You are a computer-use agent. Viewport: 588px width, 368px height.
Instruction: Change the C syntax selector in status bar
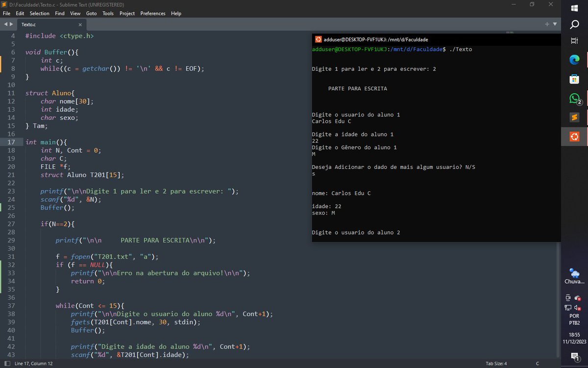(x=538, y=363)
